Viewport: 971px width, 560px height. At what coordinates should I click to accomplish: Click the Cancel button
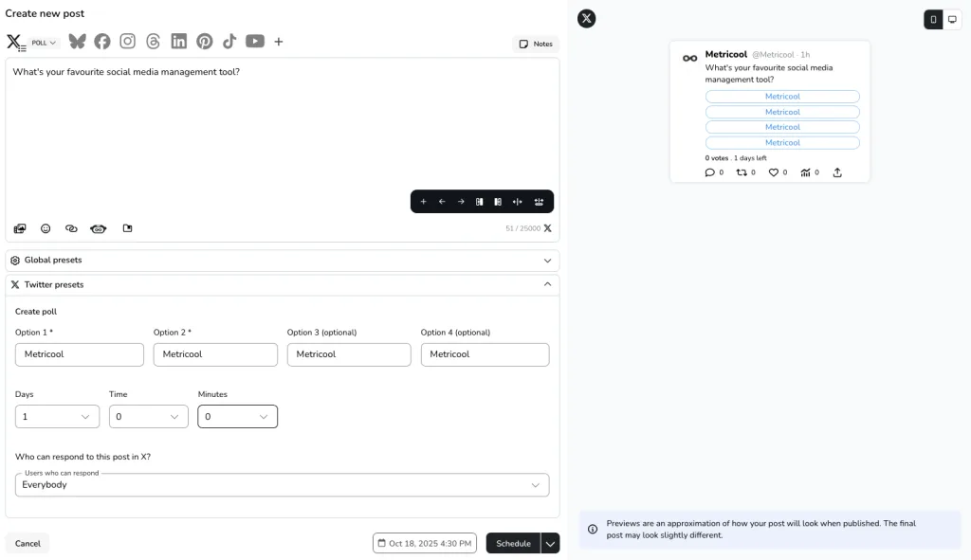point(27,543)
